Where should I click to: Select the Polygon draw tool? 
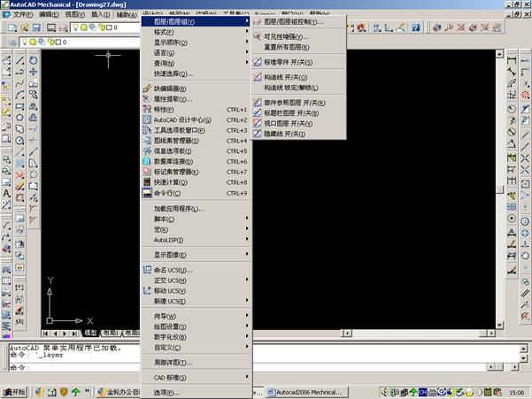19,118
